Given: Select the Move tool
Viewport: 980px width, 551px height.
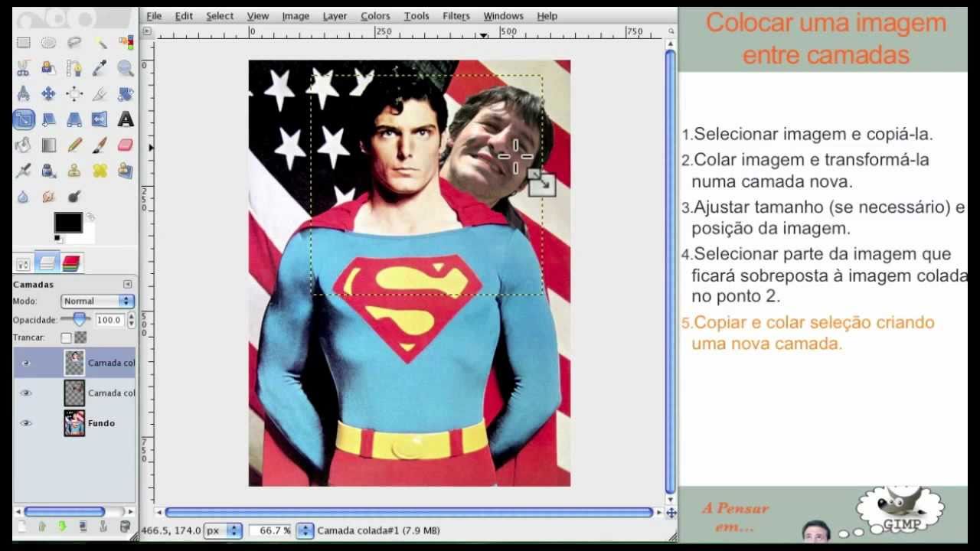Looking at the screenshot, I should (48, 93).
